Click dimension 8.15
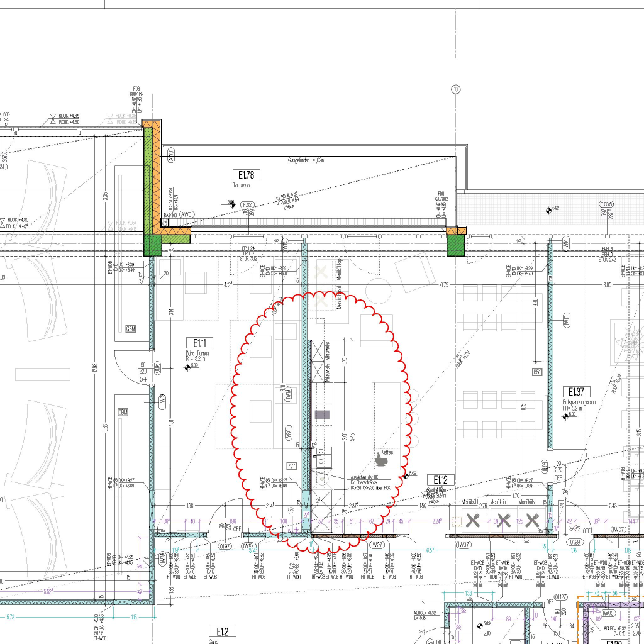Image resolution: width=644 pixels, height=644 pixels. 523,408
